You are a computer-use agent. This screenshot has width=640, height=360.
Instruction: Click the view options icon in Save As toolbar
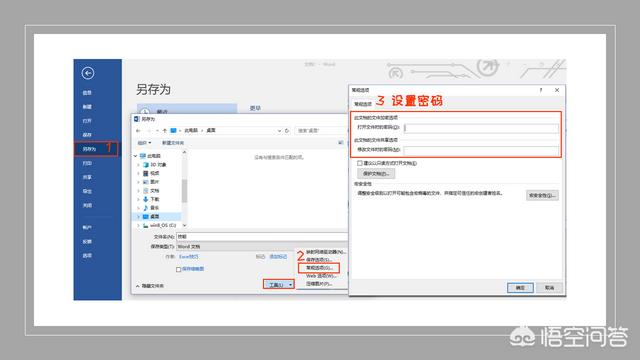click(x=340, y=142)
